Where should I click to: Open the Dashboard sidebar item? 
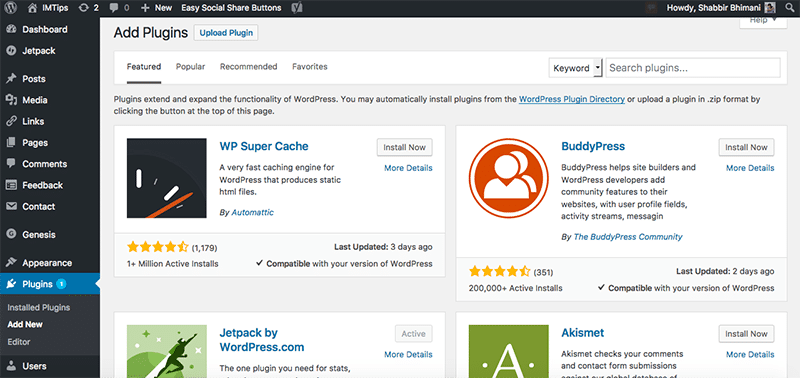point(50,30)
